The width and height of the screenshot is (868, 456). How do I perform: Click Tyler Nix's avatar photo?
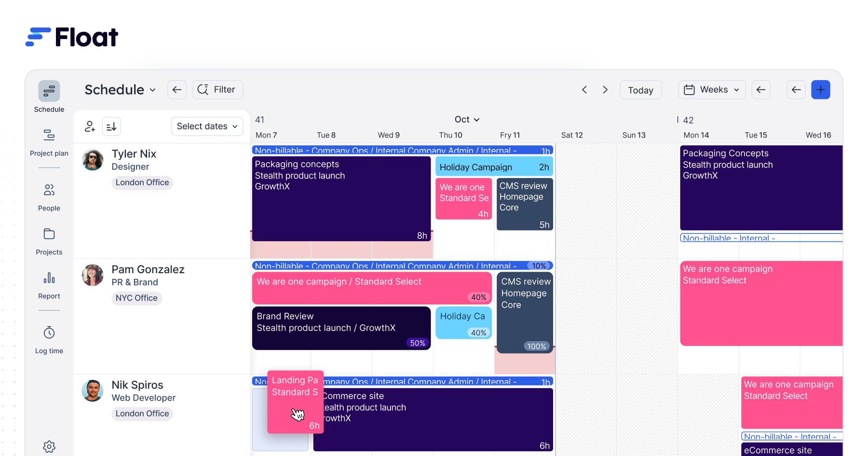point(93,160)
